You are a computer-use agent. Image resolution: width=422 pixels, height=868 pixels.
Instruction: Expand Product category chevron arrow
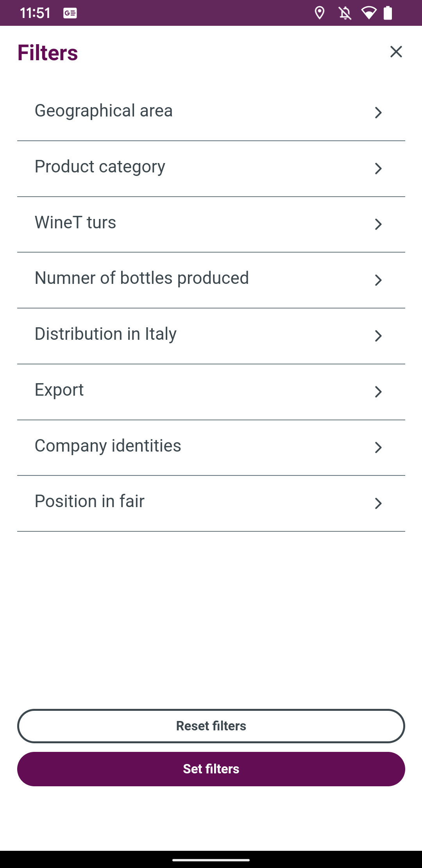coord(378,169)
